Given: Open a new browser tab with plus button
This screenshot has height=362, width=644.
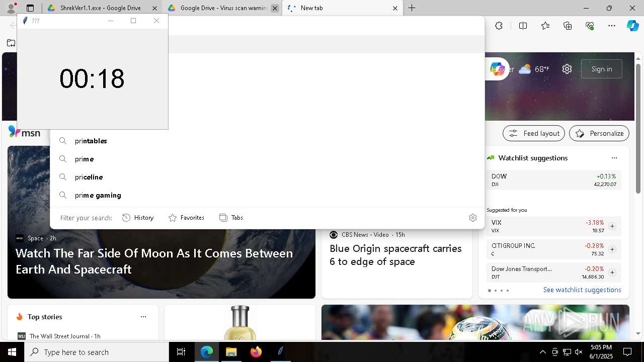Looking at the screenshot, I should tap(412, 8).
